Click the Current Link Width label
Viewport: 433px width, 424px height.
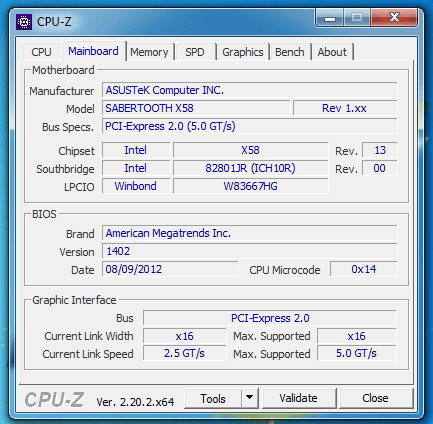89,336
